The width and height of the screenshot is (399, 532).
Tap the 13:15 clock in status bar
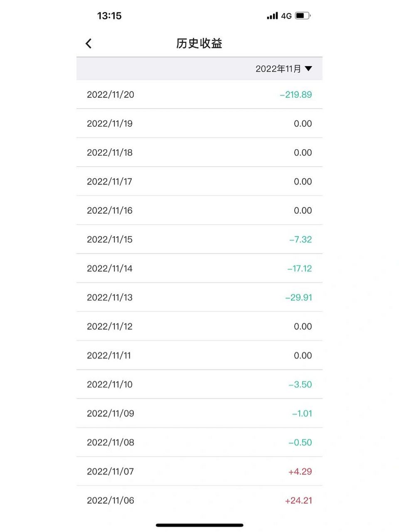tap(109, 16)
